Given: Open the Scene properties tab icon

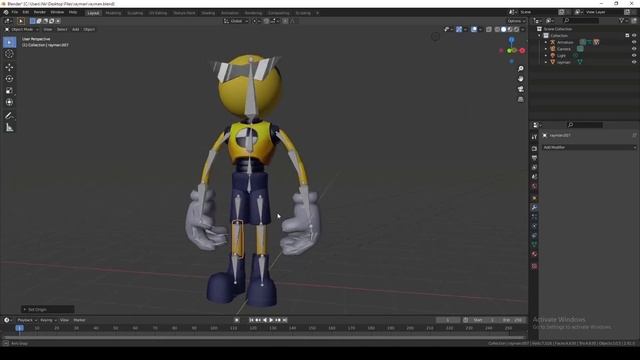Looking at the screenshot, I should (534, 177).
